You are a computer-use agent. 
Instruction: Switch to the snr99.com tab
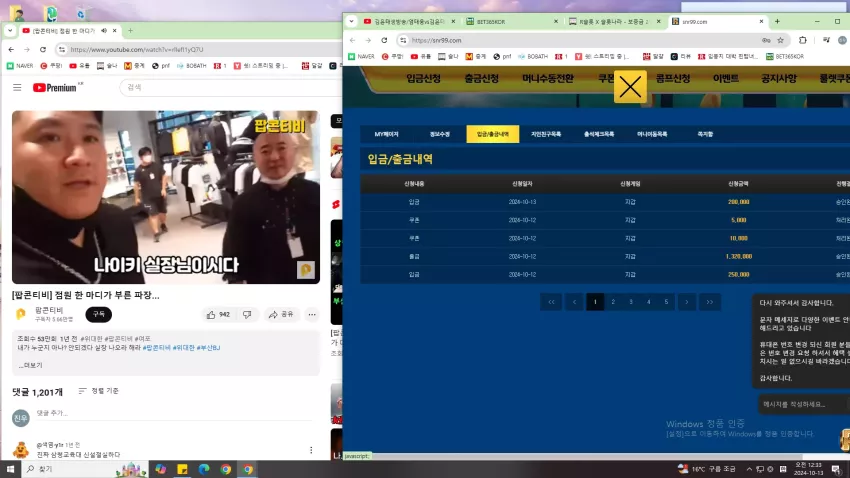tap(717, 22)
